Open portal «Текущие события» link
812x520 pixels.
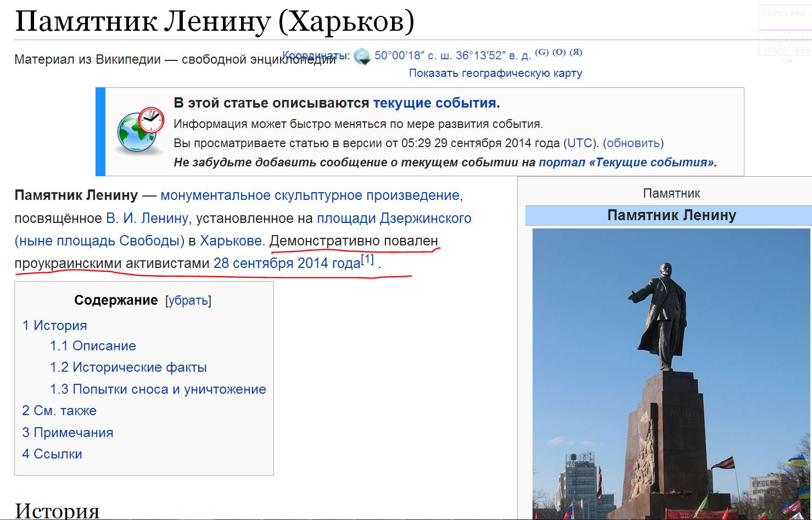[x=627, y=163]
